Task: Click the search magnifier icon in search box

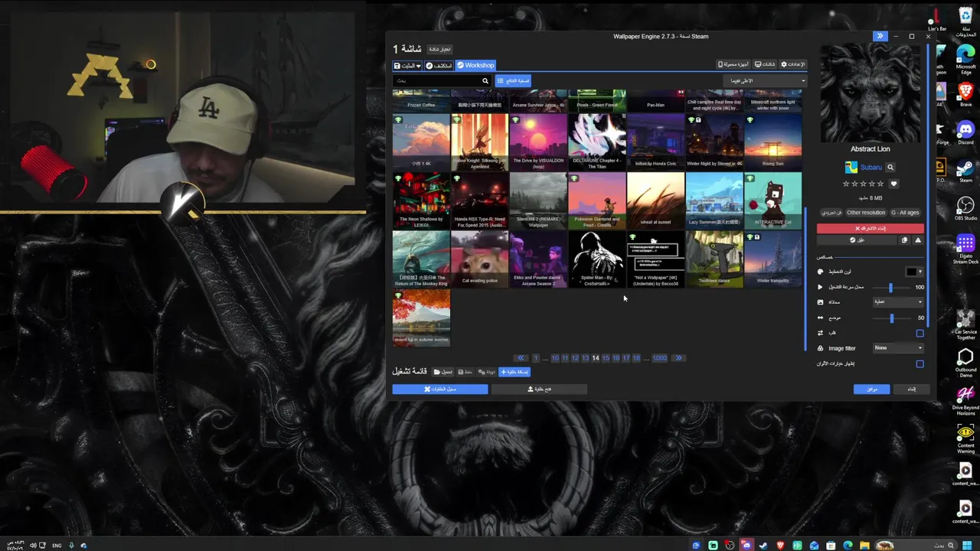Action: pos(485,80)
